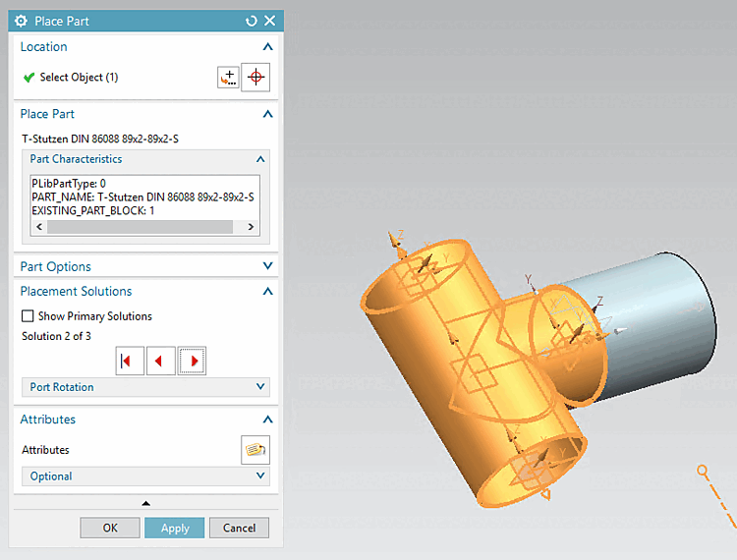Expand the Optional attributes group
737x560 pixels.
coord(260,476)
